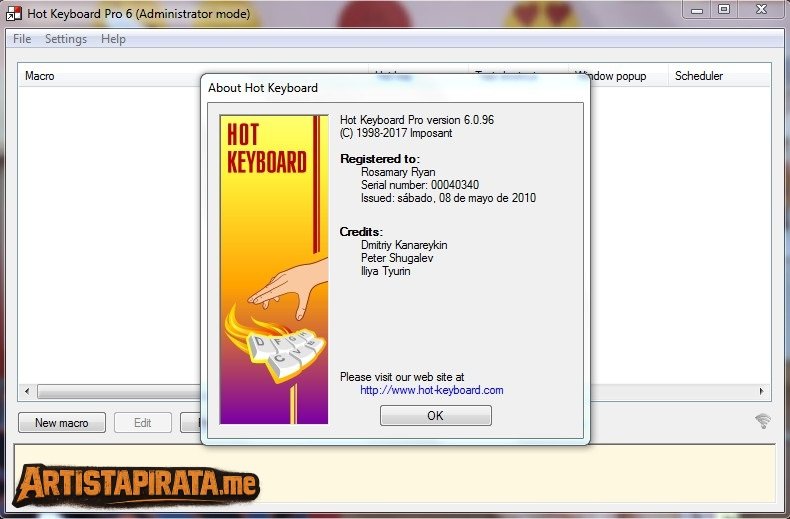Click the Window popup column header
The width and height of the screenshot is (790, 519).
(x=618, y=76)
